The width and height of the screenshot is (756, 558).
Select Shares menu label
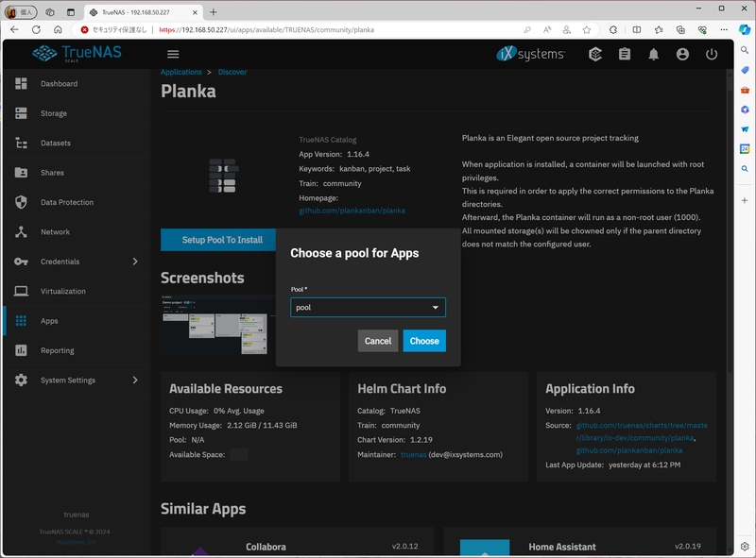(x=53, y=173)
